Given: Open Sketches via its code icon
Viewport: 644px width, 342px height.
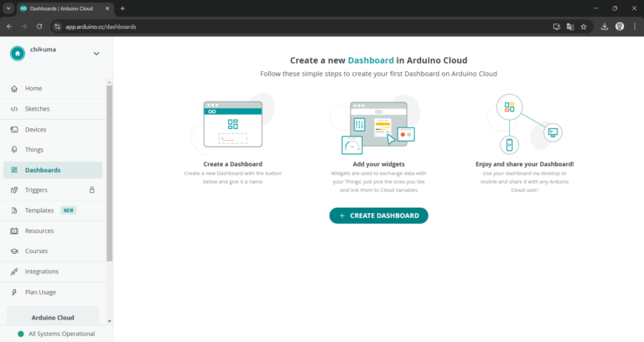Looking at the screenshot, I should (x=14, y=109).
